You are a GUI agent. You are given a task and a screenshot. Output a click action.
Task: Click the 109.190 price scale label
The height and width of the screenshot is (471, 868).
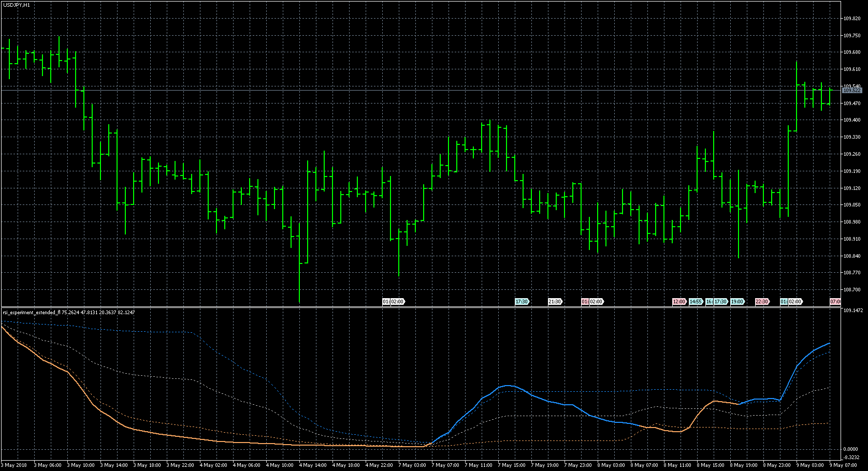click(852, 171)
